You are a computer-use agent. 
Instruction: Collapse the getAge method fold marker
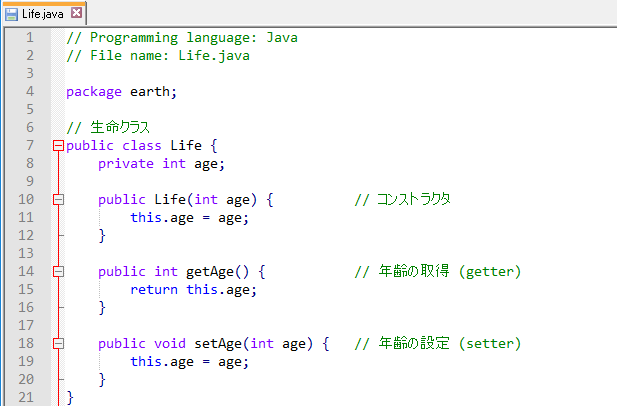[58, 272]
